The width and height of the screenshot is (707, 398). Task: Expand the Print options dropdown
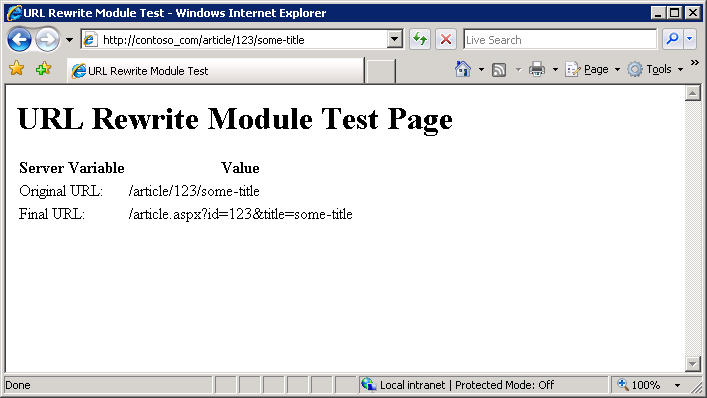point(555,69)
